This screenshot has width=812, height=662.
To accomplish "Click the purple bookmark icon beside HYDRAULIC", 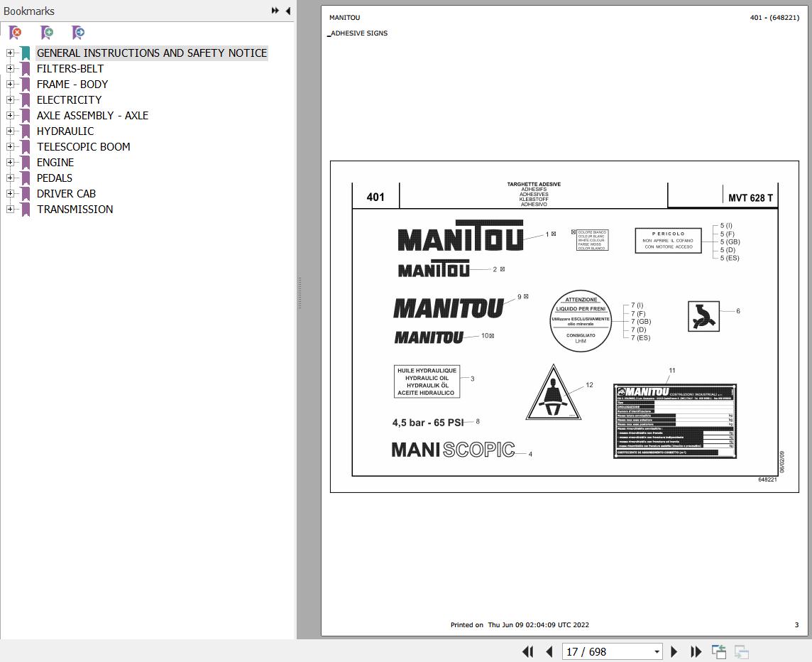I will click(26, 131).
